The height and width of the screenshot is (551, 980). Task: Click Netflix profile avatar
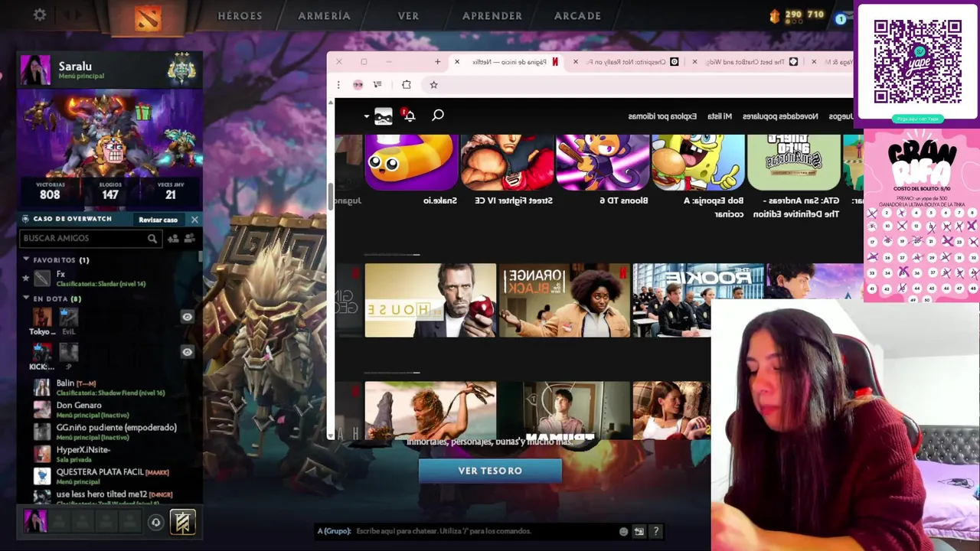[384, 116]
